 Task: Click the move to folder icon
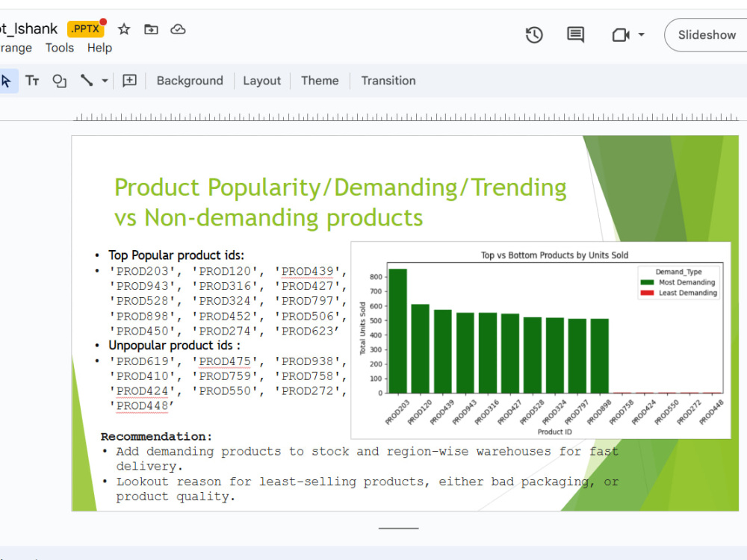point(151,30)
